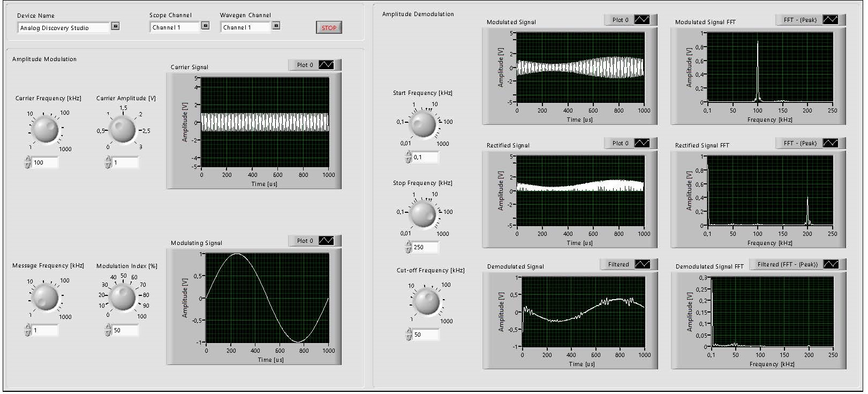Click the Rectified Signal FFT legend icon

coord(831,143)
